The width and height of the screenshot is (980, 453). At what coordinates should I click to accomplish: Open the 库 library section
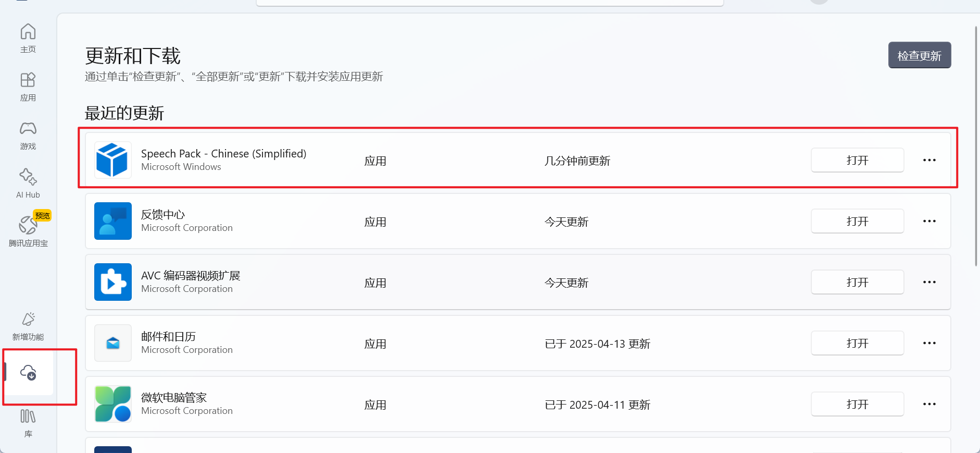point(28,423)
